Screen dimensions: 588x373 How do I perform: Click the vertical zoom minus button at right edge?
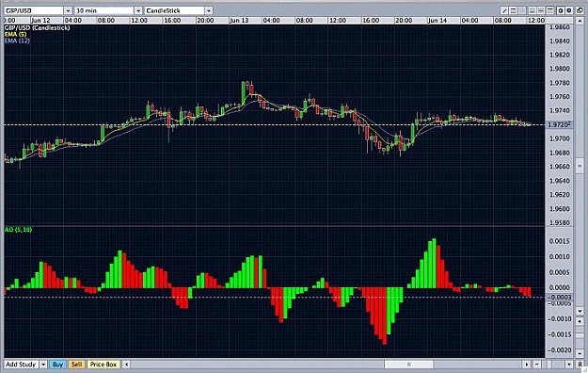coord(580,353)
